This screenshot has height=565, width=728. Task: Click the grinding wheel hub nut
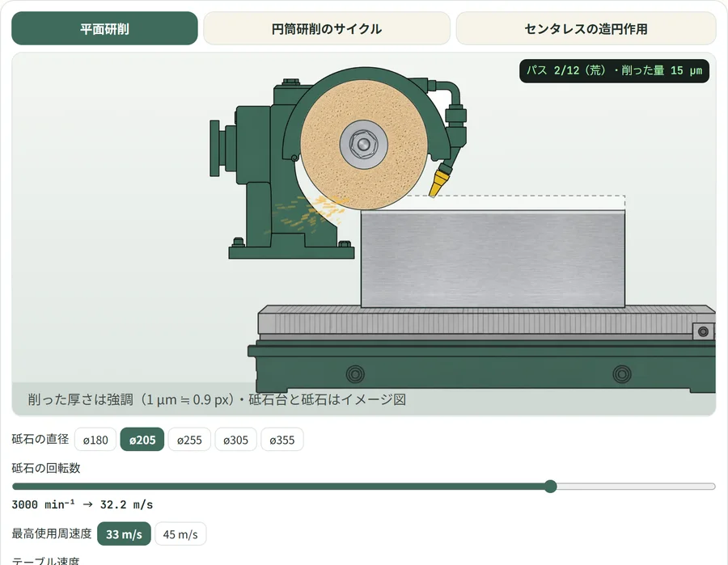point(363,144)
